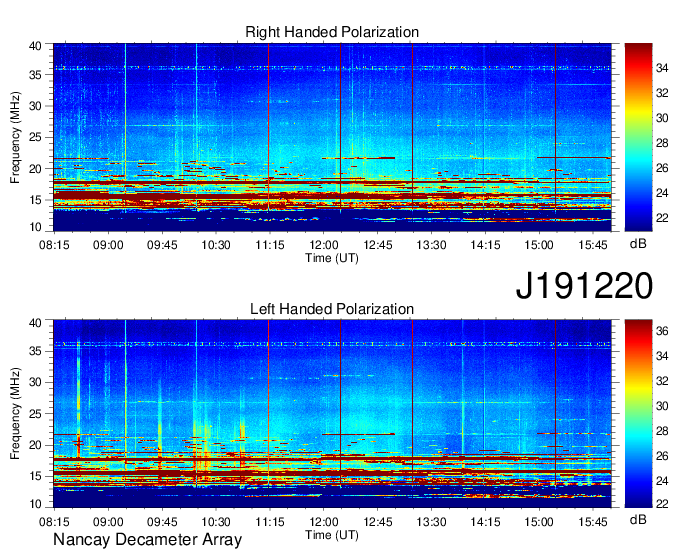Click the 15 MHz tick label of Right Handed plot
This screenshot has width=680, height=552.
click(35, 200)
